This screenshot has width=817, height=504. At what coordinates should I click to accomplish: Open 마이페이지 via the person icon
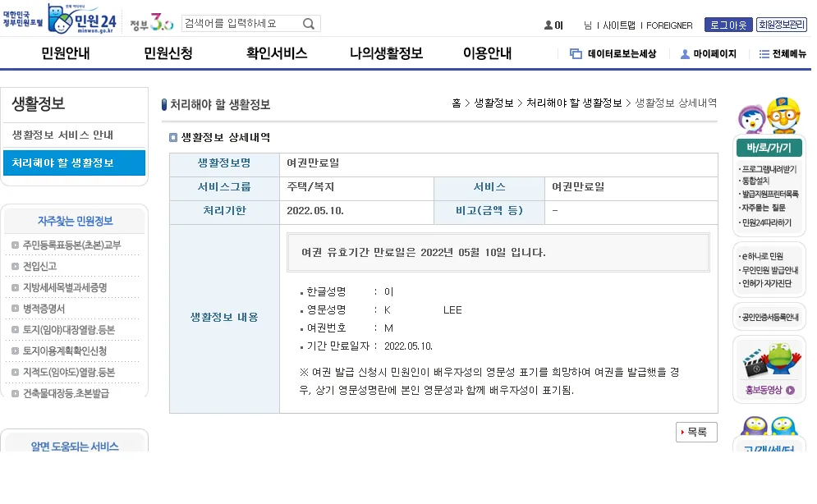(x=684, y=53)
